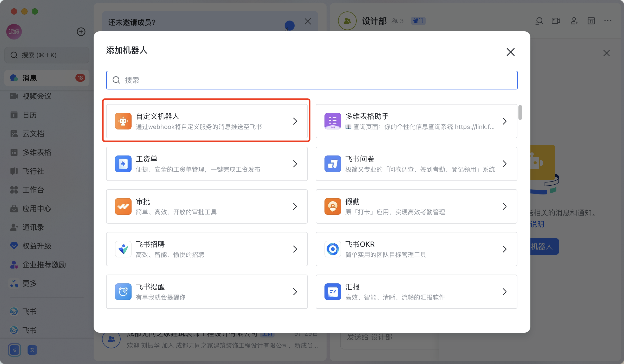Click the 飞书招聘 recruiting icon
The width and height of the screenshot is (624, 364).
pyautogui.click(x=123, y=249)
